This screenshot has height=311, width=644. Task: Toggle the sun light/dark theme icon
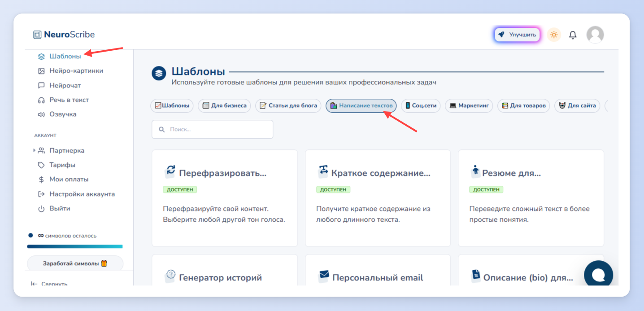[x=554, y=35]
